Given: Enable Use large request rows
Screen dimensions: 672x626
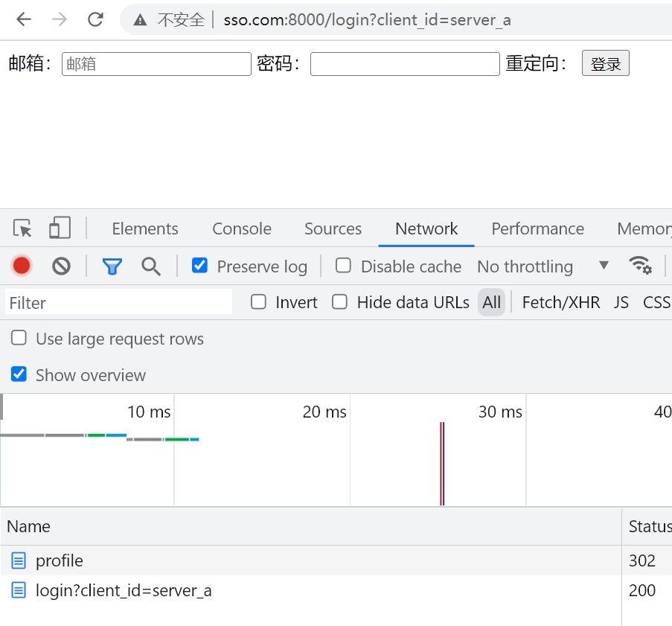Looking at the screenshot, I should pos(19,338).
